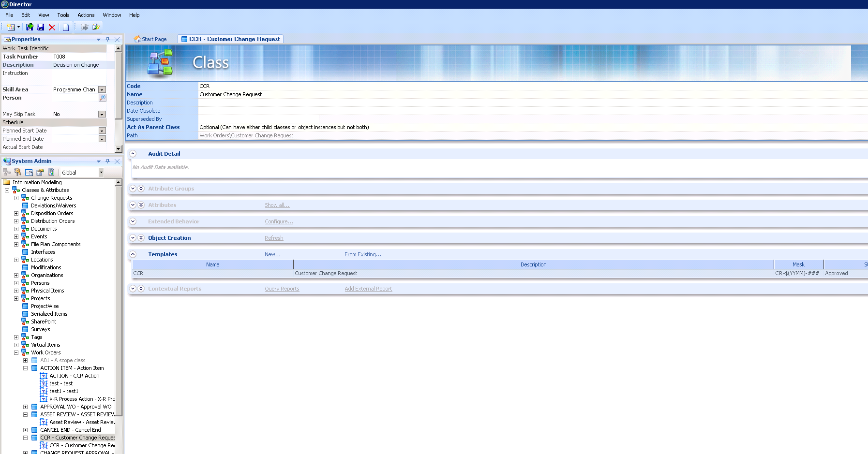Viewport: 868px width, 454px height.
Task: Open the Global scope dropdown
Action: 101,173
